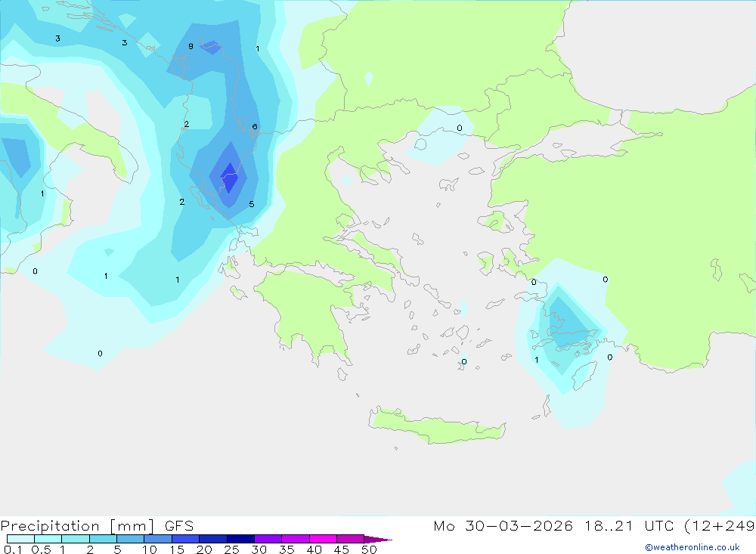Image resolution: width=756 pixels, height=554 pixels.
Task: Select the 1–2 mm legend swatch
Action: click(76, 539)
